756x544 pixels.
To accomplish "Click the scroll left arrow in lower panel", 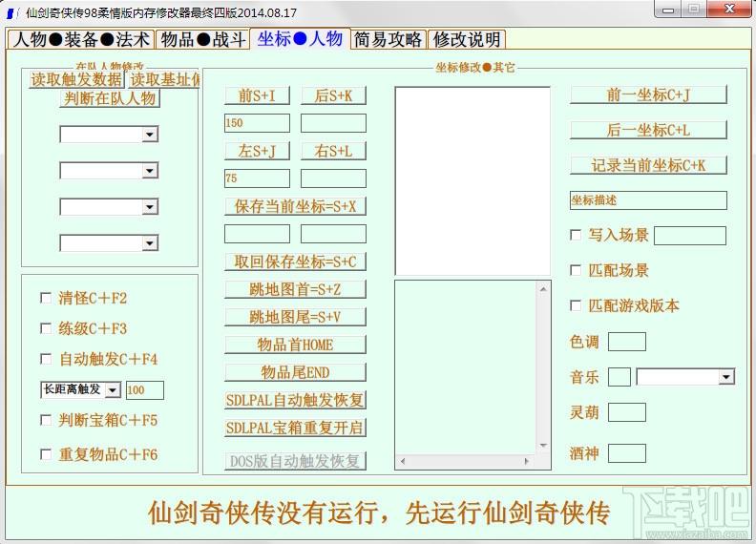I will [403, 462].
